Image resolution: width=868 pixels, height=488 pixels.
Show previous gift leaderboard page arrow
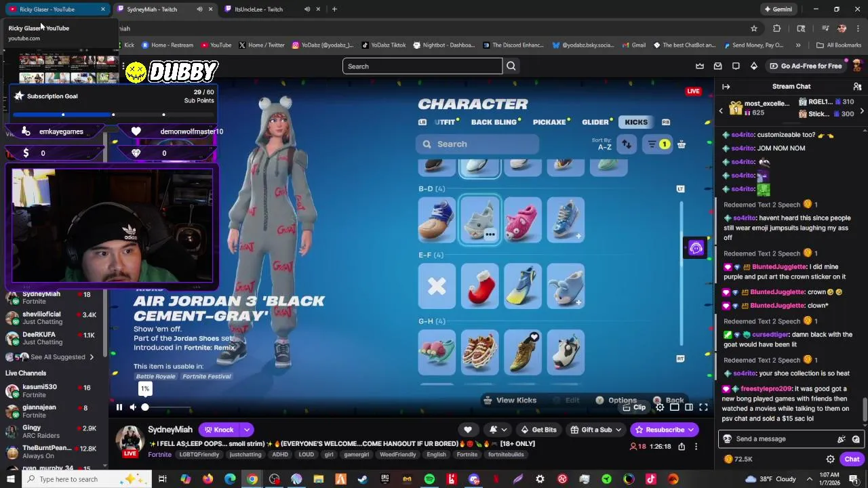pos(721,110)
